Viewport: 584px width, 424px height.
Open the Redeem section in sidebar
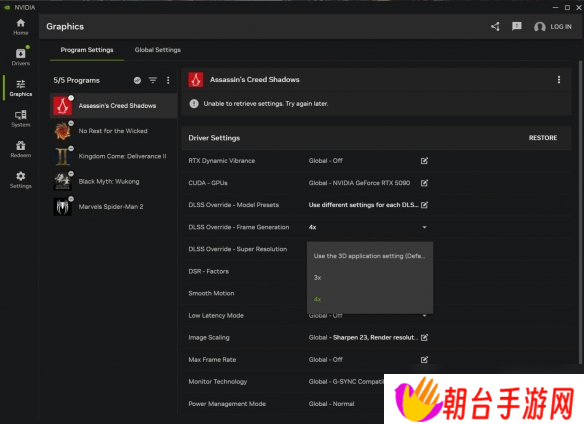pos(20,149)
